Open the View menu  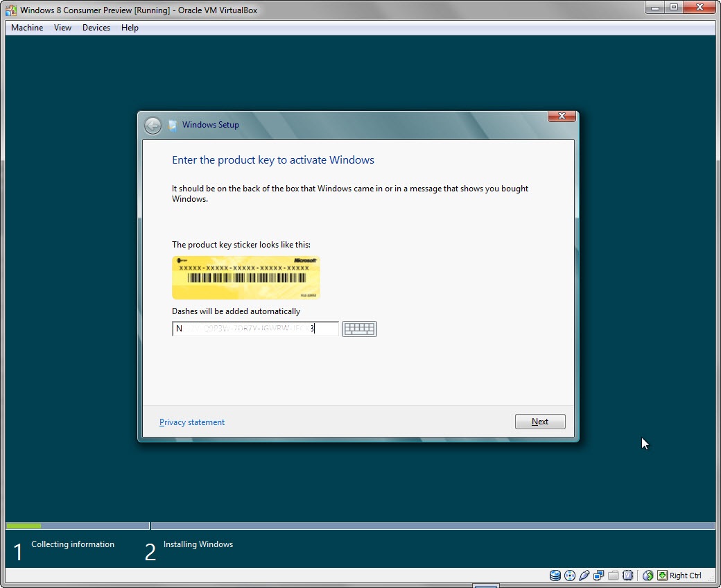62,28
